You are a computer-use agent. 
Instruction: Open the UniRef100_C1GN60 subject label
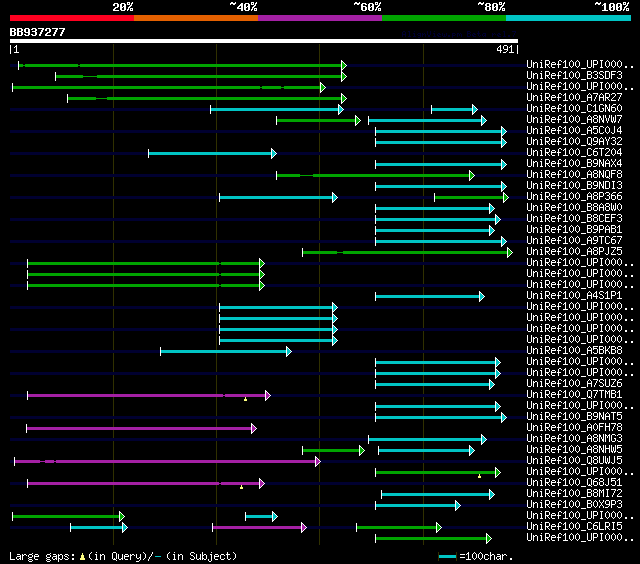[574, 109]
